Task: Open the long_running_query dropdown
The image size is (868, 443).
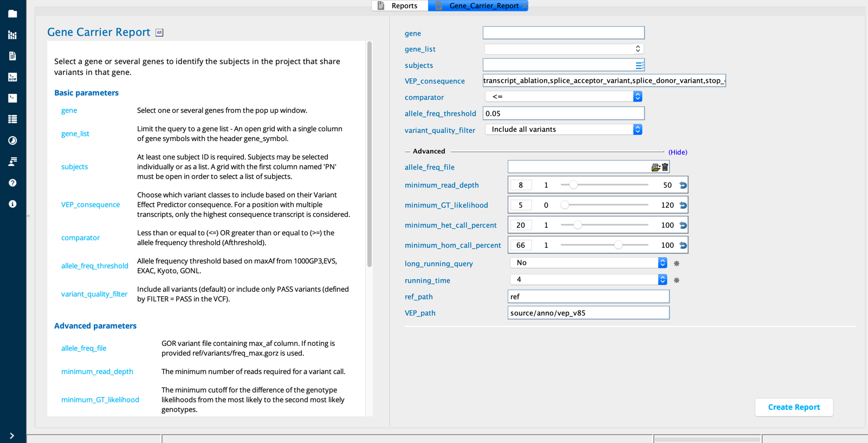Action: point(589,263)
